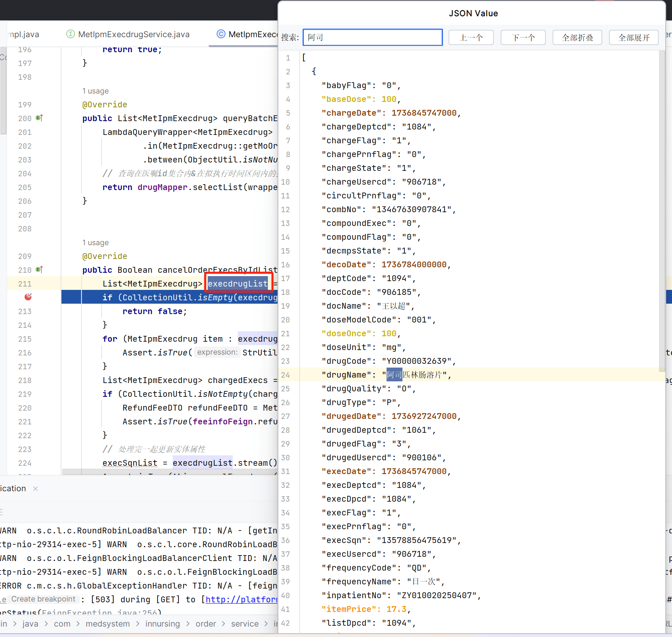The height and width of the screenshot is (637, 672).
Task: Click the 上一个 previous match button
Action: tap(471, 38)
